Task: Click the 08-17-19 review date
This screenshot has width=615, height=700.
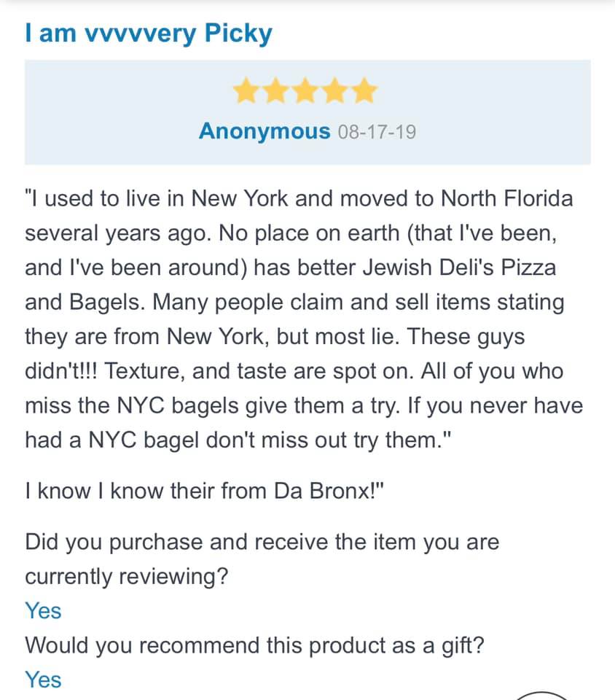Action: pos(377,132)
